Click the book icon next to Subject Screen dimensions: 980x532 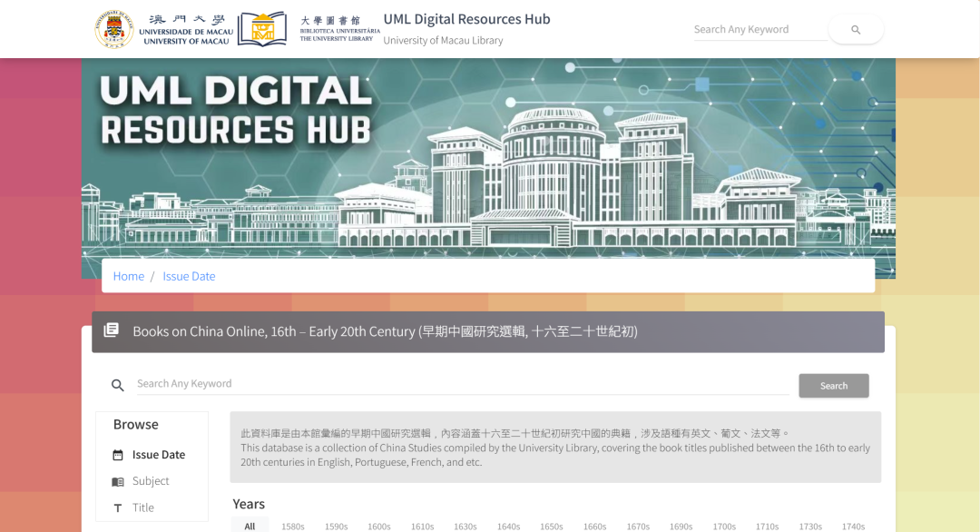click(x=118, y=481)
